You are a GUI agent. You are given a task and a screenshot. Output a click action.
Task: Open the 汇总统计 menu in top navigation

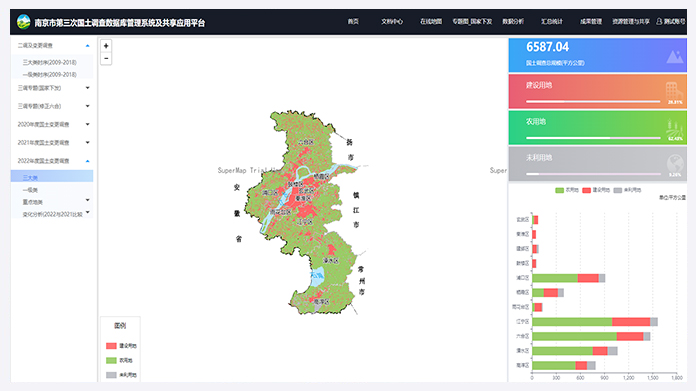(x=551, y=21)
